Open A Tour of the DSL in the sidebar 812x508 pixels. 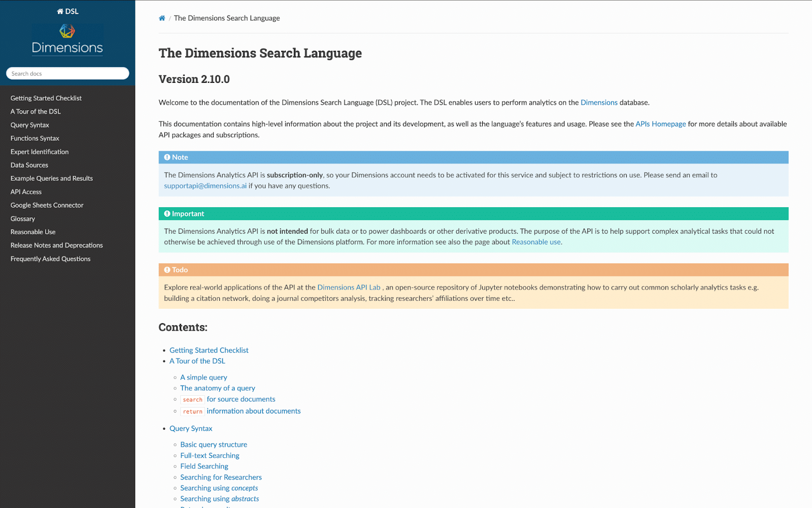coord(36,111)
